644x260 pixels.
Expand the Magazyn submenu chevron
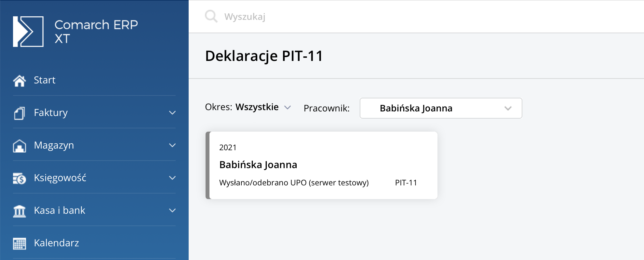(172, 145)
